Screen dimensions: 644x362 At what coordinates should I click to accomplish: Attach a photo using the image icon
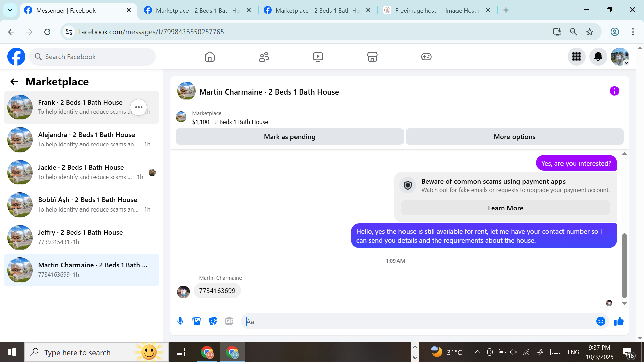pyautogui.click(x=197, y=321)
